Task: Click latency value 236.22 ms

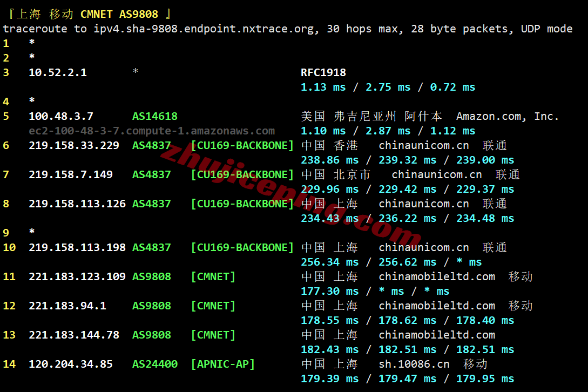Action: coord(407,218)
